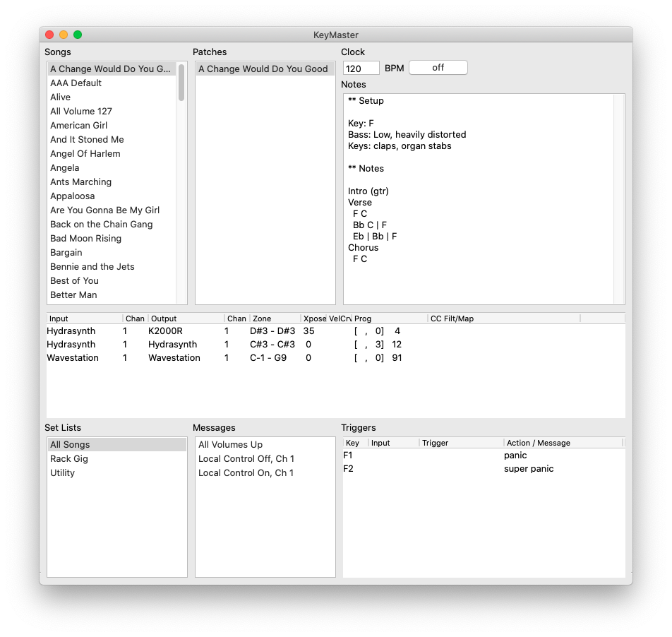Maximize the KeyMaster window
The width and height of the screenshot is (672, 637).
point(78,35)
